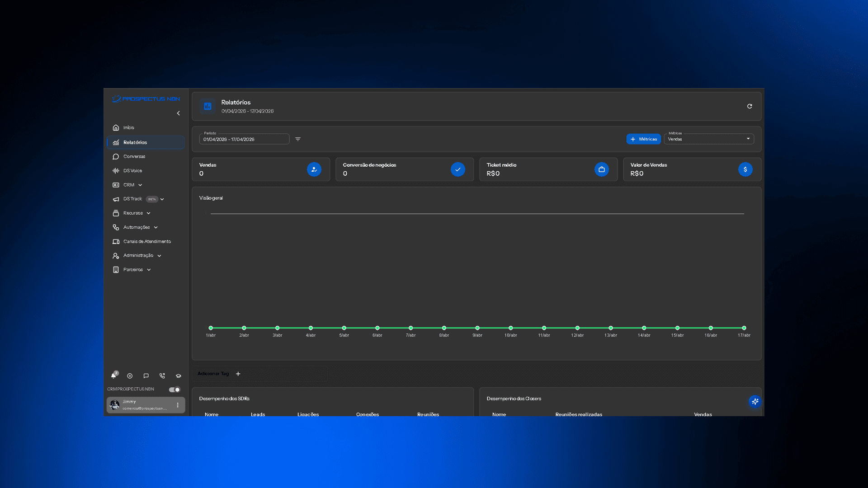The image size is (868, 488).
Task: Click the blue sparkle AI assistant icon
Action: click(755, 401)
